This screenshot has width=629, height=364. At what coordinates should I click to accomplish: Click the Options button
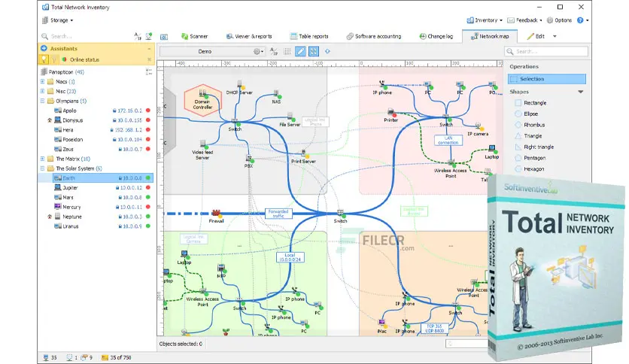coord(558,20)
